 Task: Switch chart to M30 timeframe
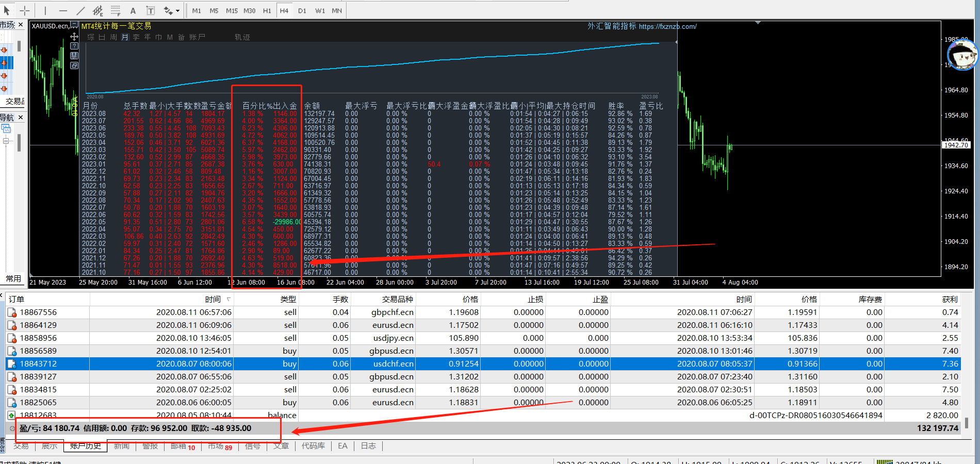[250, 10]
